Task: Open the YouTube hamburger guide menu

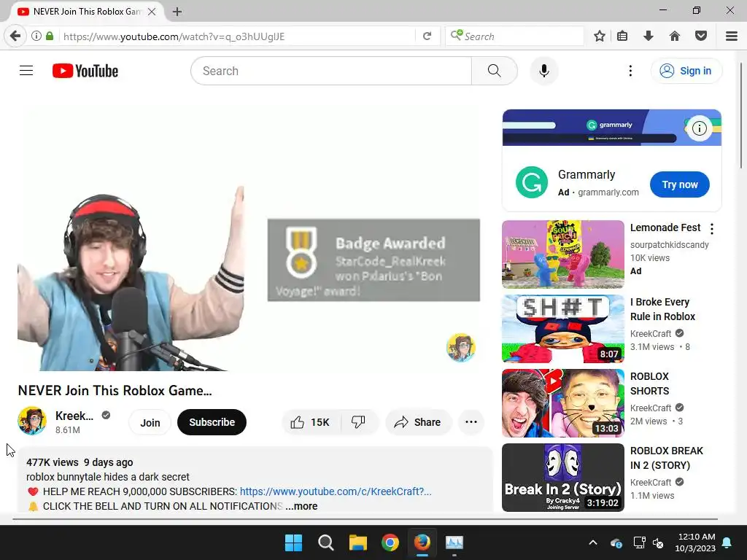Action: coord(26,71)
